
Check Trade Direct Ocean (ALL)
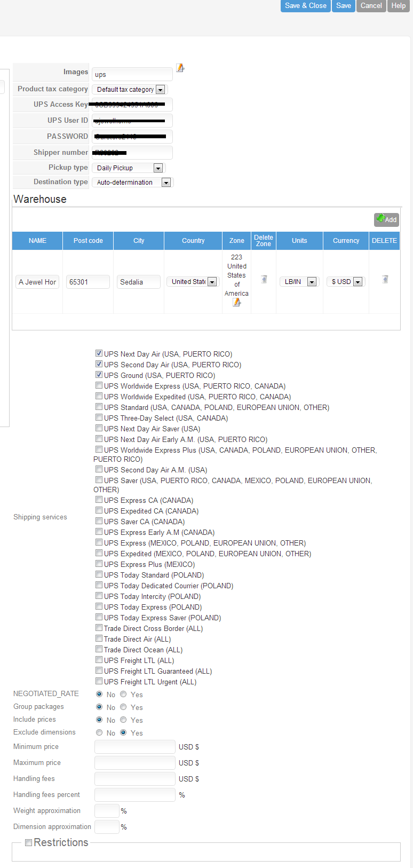(x=99, y=649)
